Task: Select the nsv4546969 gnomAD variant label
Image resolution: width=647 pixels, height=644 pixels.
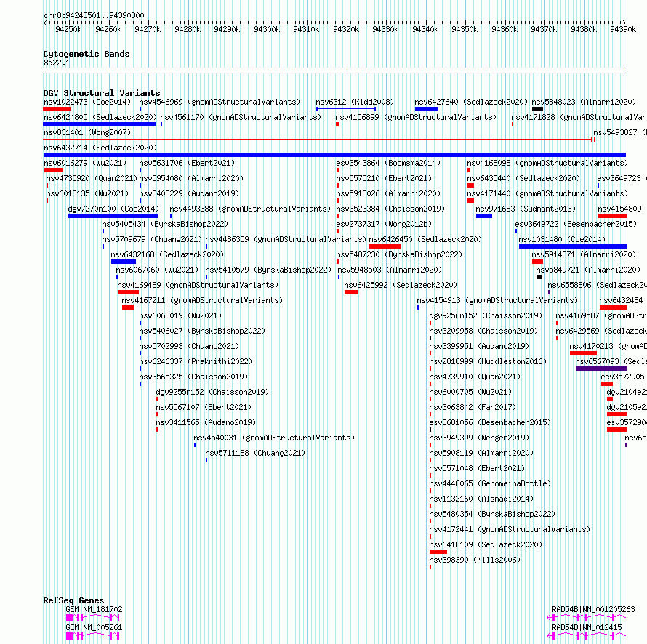Action: point(220,102)
